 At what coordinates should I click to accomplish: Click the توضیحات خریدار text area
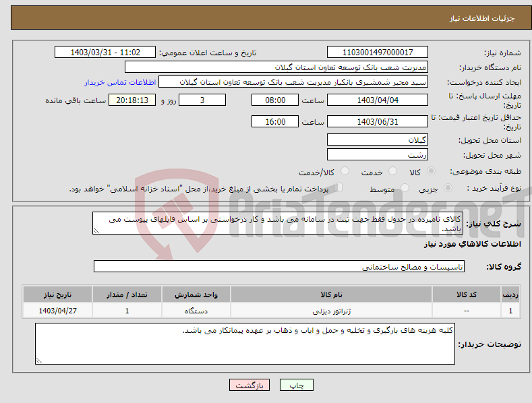pos(245,344)
